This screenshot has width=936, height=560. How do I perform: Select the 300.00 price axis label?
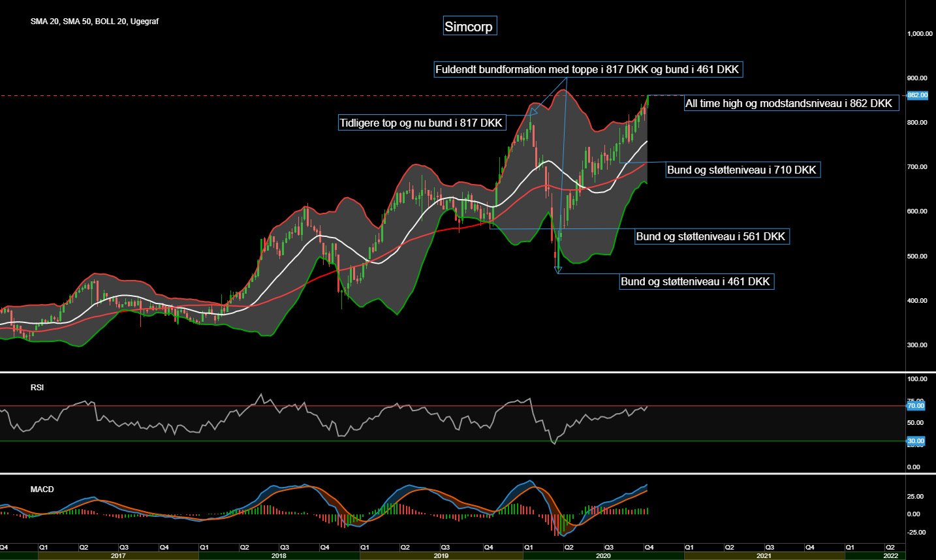[x=917, y=345]
